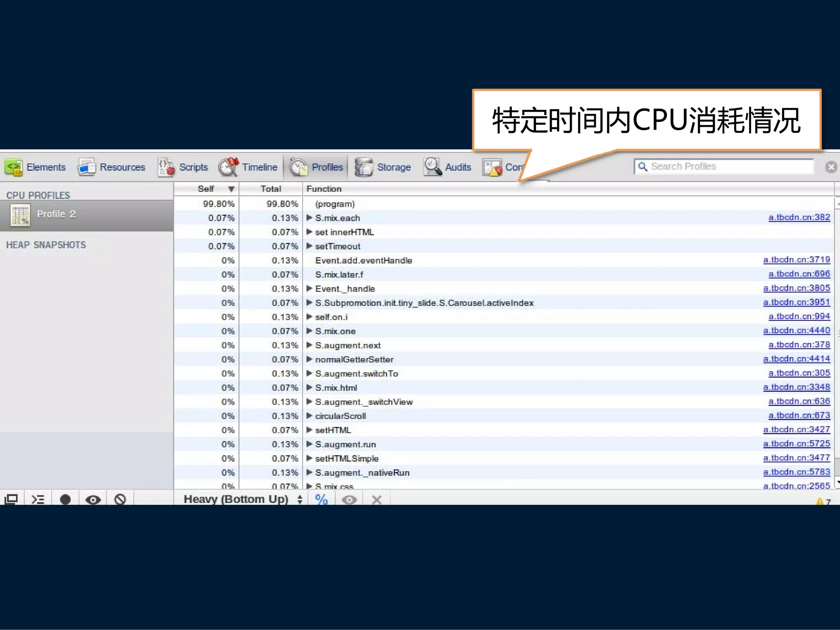
Task: Open the Resources panel icon
Action: 87,167
